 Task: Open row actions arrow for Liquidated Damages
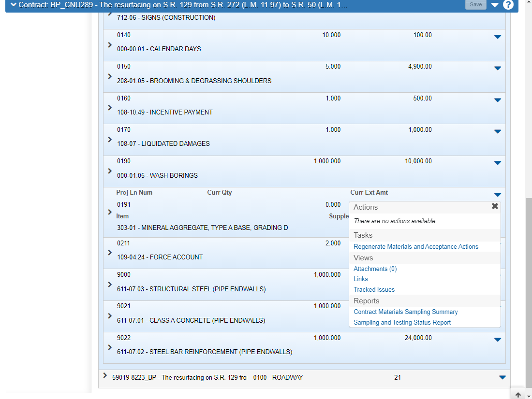tap(497, 131)
